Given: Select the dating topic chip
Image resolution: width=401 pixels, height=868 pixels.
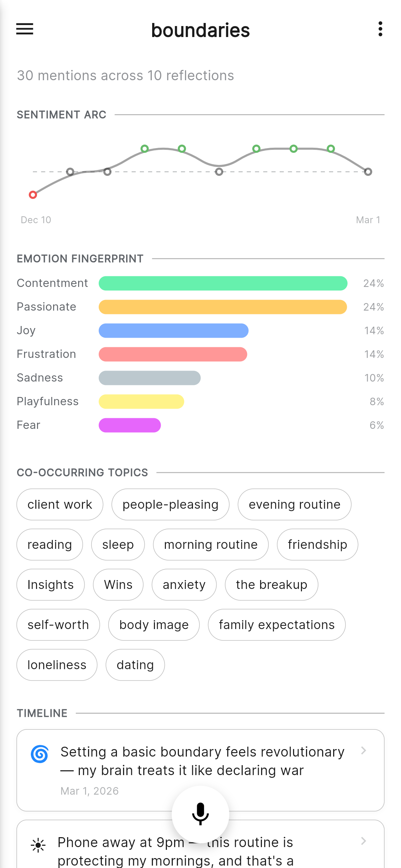Looking at the screenshot, I should click(135, 665).
